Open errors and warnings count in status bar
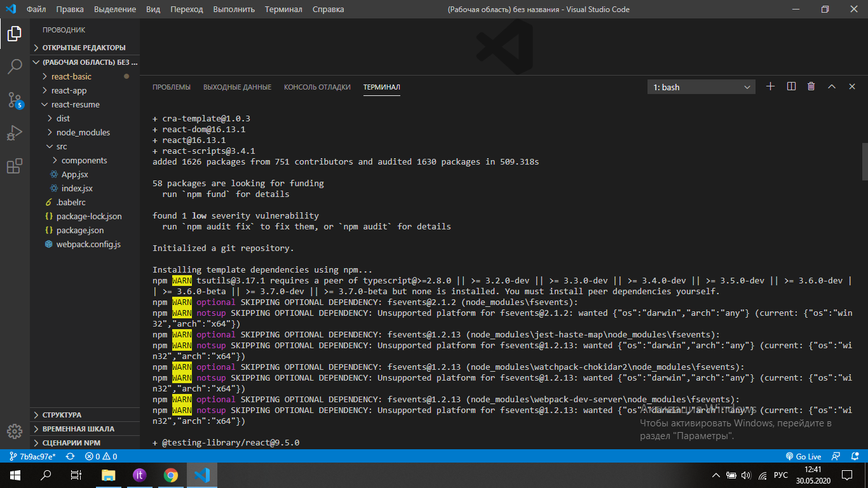The height and width of the screenshot is (488, 868). [101, 456]
